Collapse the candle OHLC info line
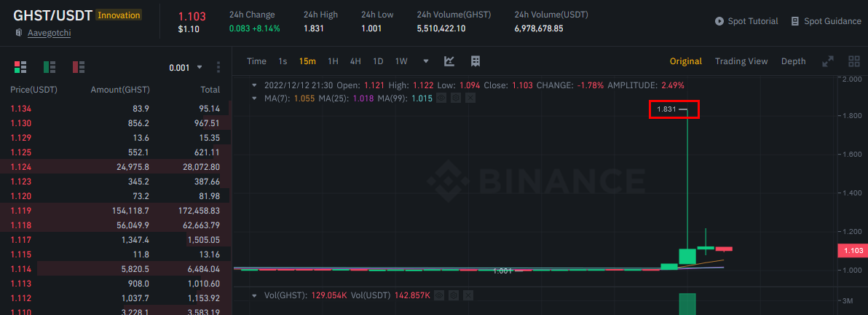Image resolution: width=868 pixels, height=315 pixels. [x=254, y=85]
